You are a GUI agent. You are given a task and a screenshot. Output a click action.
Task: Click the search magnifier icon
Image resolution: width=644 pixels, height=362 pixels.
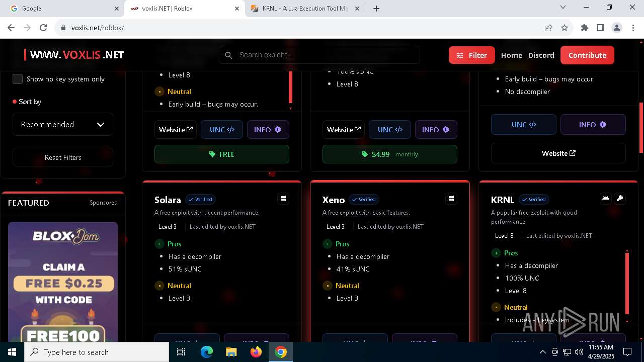tap(228, 55)
